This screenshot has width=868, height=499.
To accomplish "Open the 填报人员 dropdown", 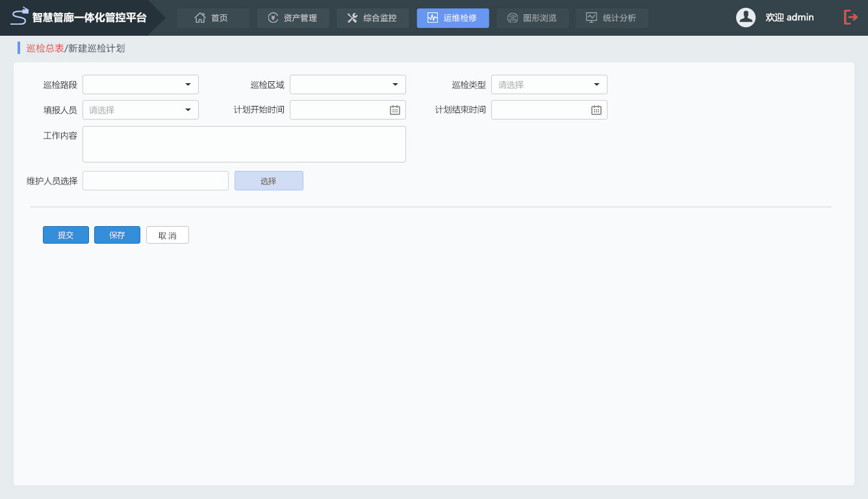I will (140, 110).
